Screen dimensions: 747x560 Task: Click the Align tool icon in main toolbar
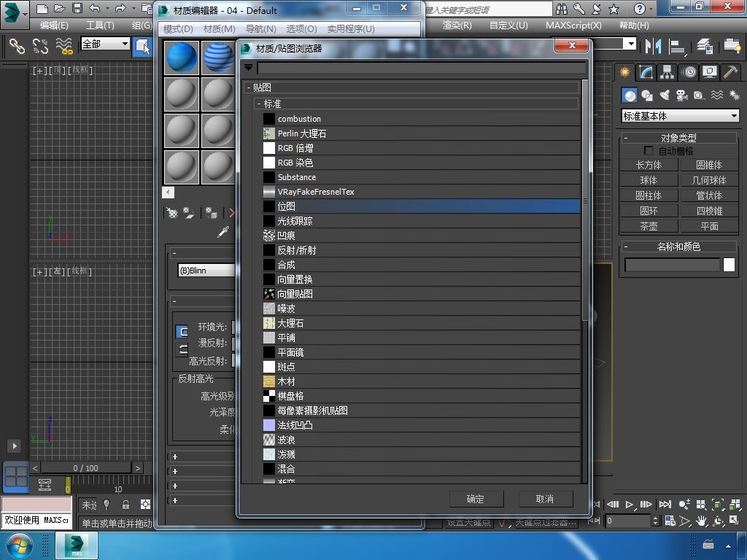coord(676,46)
